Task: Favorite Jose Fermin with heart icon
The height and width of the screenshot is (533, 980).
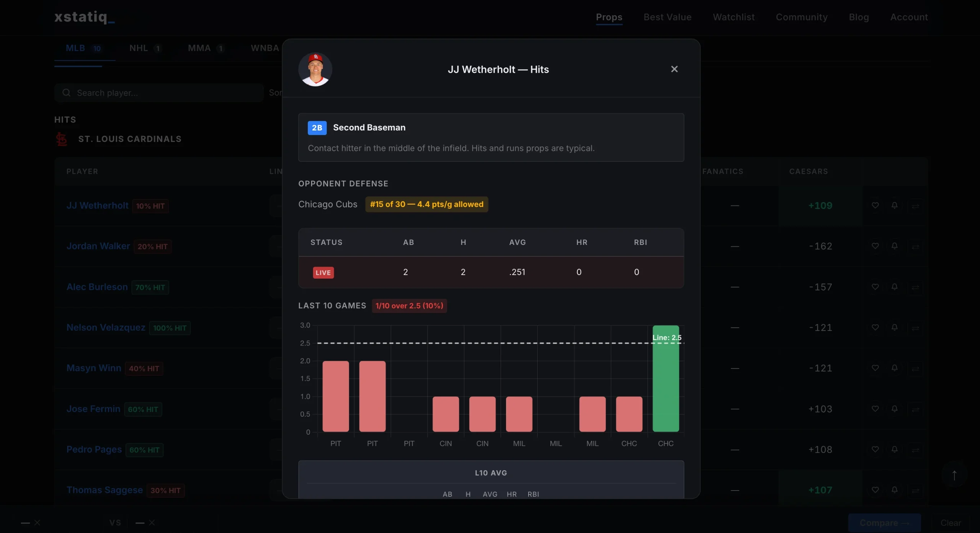Action: pyautogui.click(x=875, y=409)
